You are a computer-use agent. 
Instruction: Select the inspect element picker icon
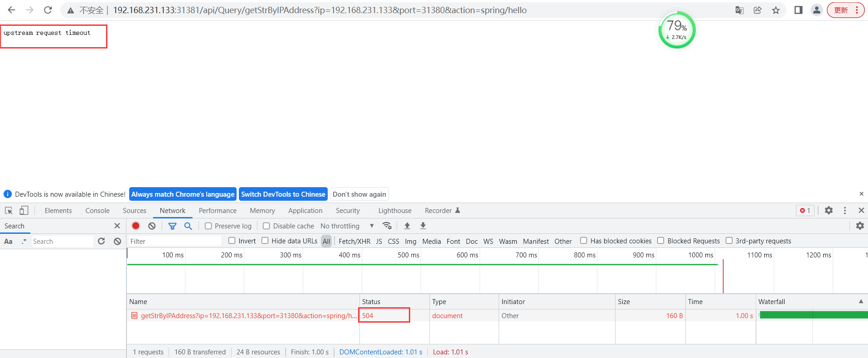(x=9, y=210)
